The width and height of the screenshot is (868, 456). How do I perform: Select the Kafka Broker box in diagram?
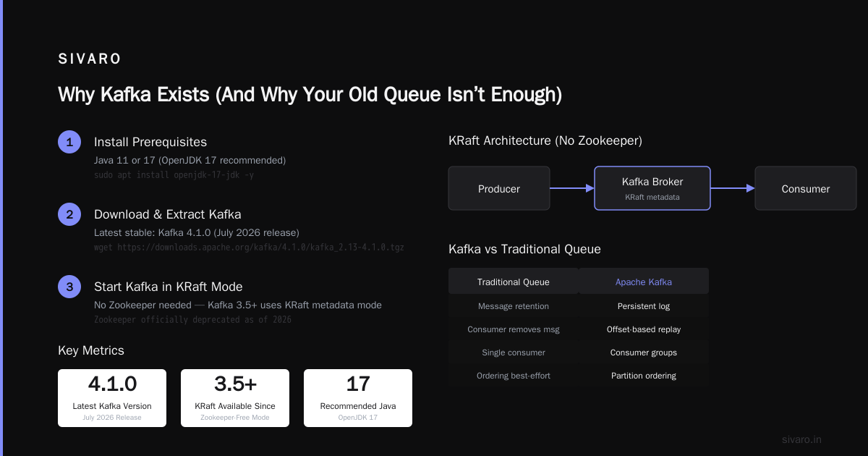(652, 189)
